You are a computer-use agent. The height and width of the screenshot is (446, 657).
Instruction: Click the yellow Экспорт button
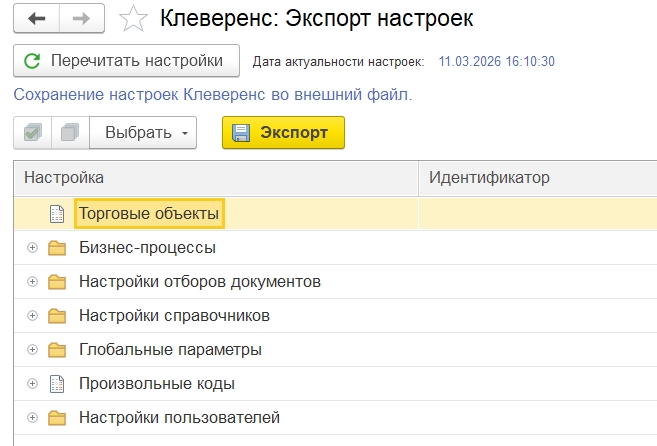pyautogui.click(x=283, y=133)
